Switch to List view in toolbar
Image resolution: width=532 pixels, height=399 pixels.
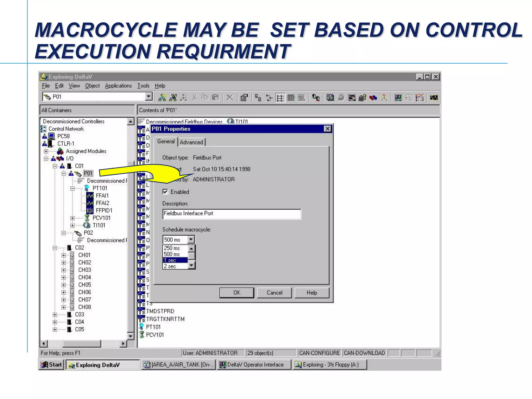[280, 98]
